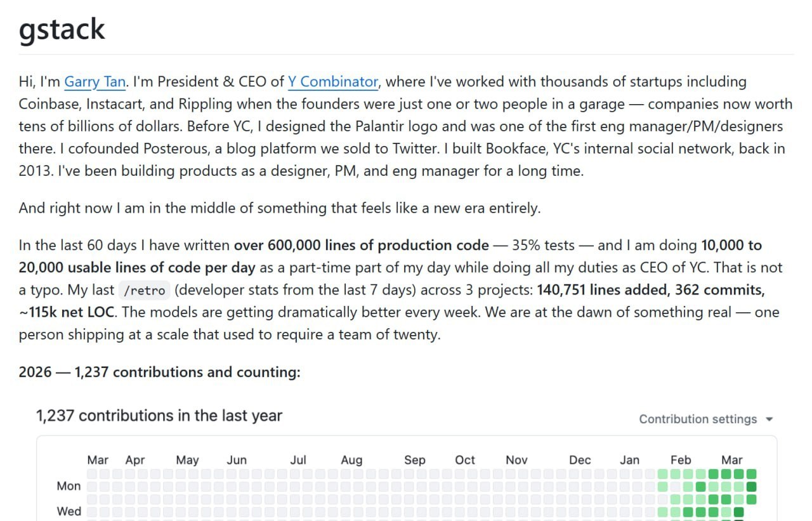Viewport: 812px width, 521px height.
Task: Open the Garry Tan profile link
Action: [95, 82]
